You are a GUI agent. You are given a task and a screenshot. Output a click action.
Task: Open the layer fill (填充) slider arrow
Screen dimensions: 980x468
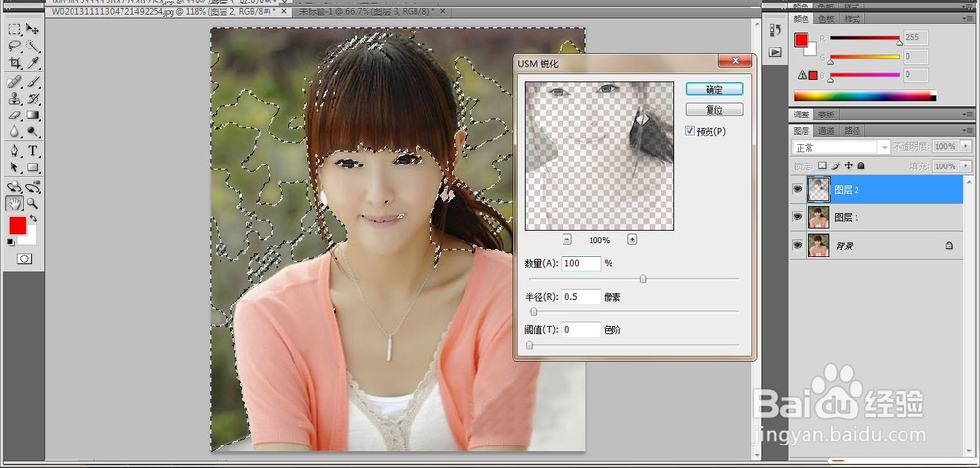(966, 166)
